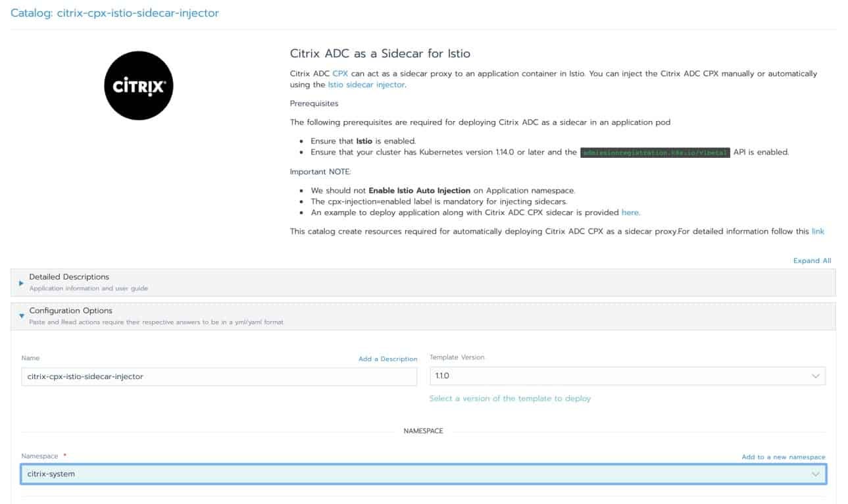Follow the detailed information 'link' hyperlink
Screen dimensions: 848x504
(x=818, y=232)
